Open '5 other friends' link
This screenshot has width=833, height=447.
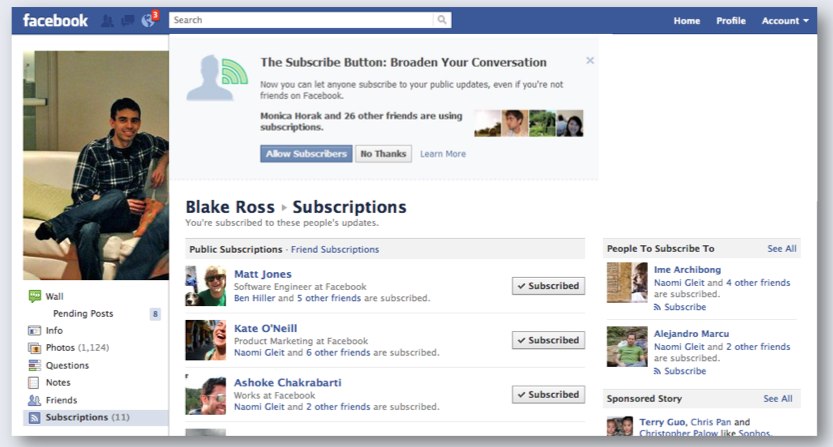[329, 298]
